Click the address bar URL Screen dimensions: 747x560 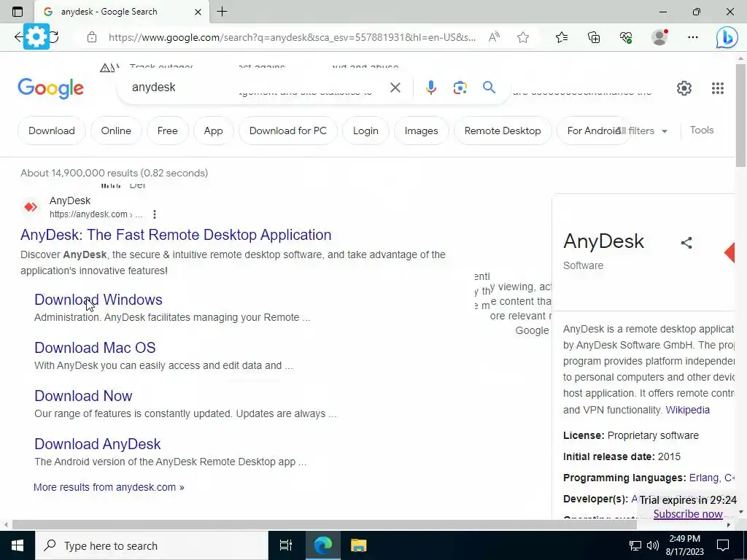point(292,37)
